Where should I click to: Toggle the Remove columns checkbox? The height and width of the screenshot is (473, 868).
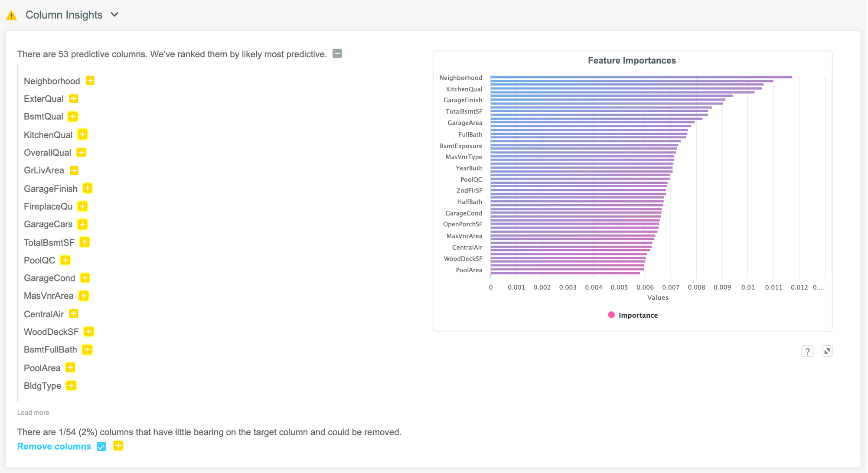(101, 447)
